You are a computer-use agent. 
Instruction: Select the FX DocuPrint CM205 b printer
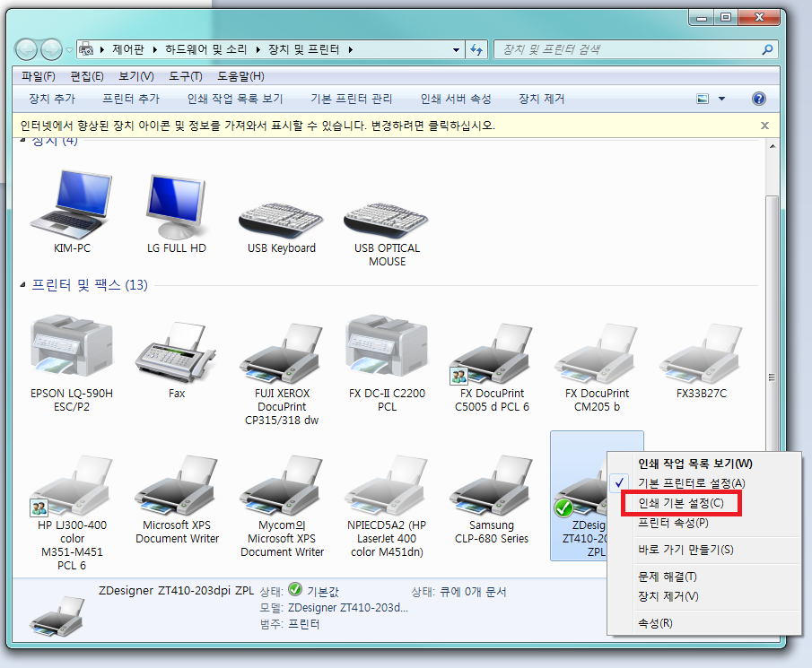[597, 354]
